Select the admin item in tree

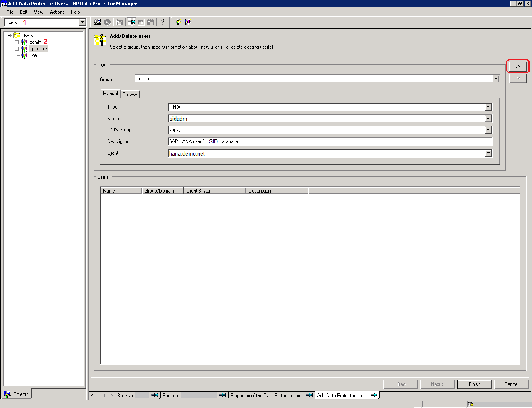click(35, 42)
